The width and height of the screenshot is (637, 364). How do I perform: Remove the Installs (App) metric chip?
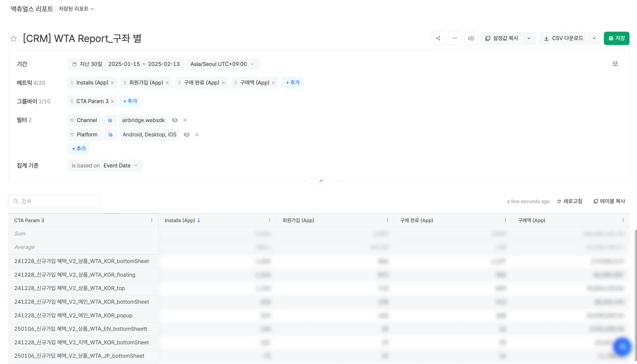pyautogui.click(x=113, y=83)
